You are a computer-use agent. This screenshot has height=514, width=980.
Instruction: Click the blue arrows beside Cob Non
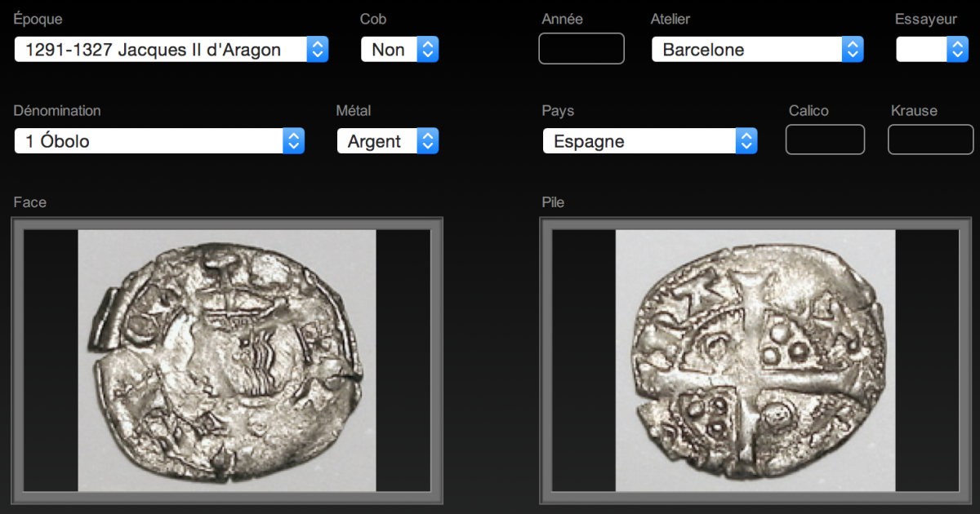point(428,50)
